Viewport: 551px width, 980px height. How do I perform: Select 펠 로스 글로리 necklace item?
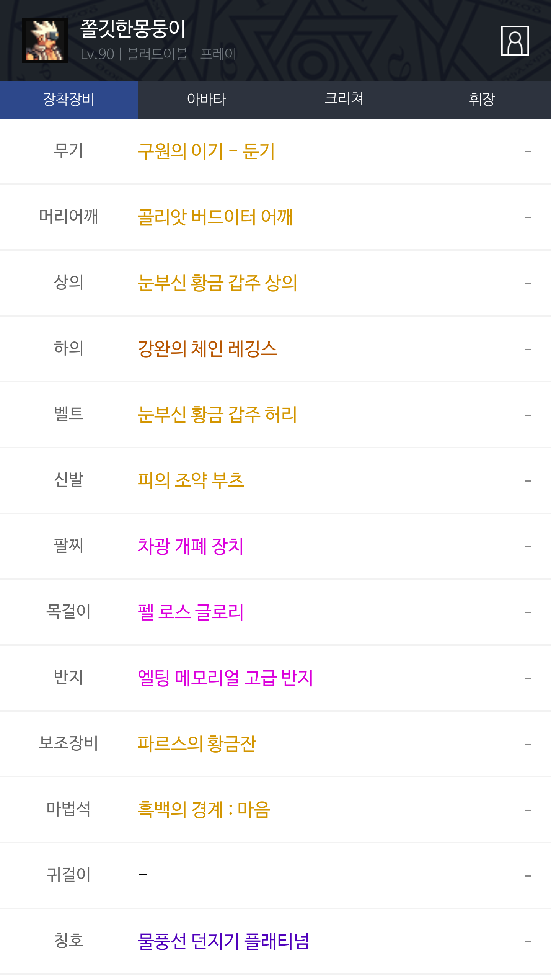(x=190, y=612)
